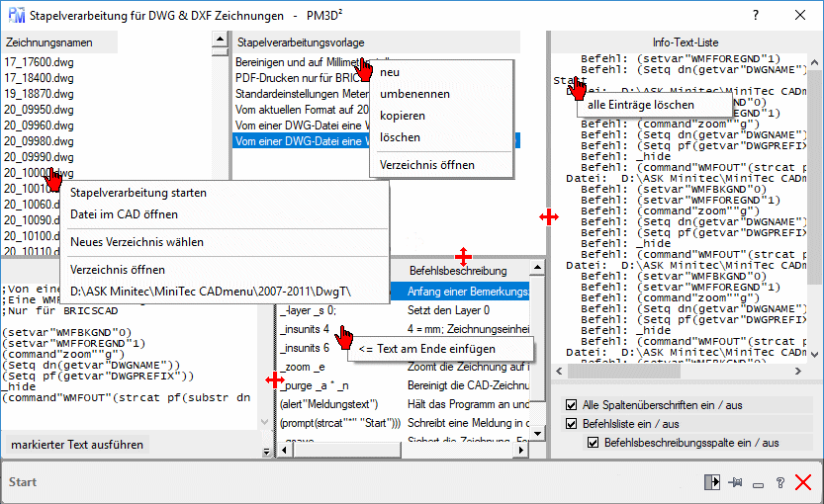The image size is (824, 504).
Task: Select template 'PDF-Drucken nur für BRIC...'
Action: (302, 78)
